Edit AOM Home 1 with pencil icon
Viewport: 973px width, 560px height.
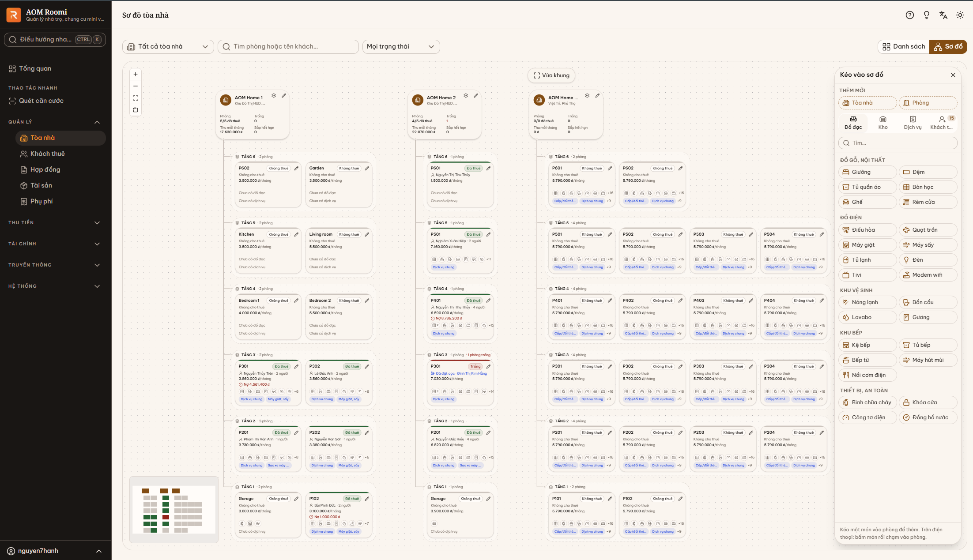(284, 95)
